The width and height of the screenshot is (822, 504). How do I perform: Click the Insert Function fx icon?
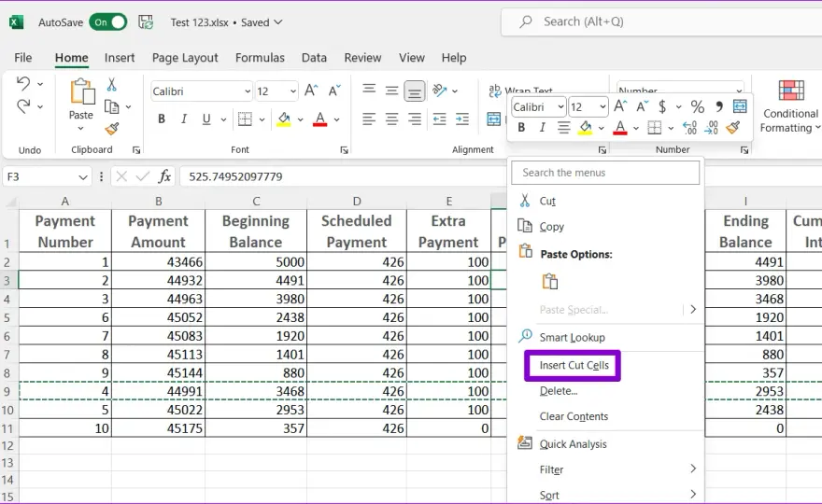coord(164,176)
